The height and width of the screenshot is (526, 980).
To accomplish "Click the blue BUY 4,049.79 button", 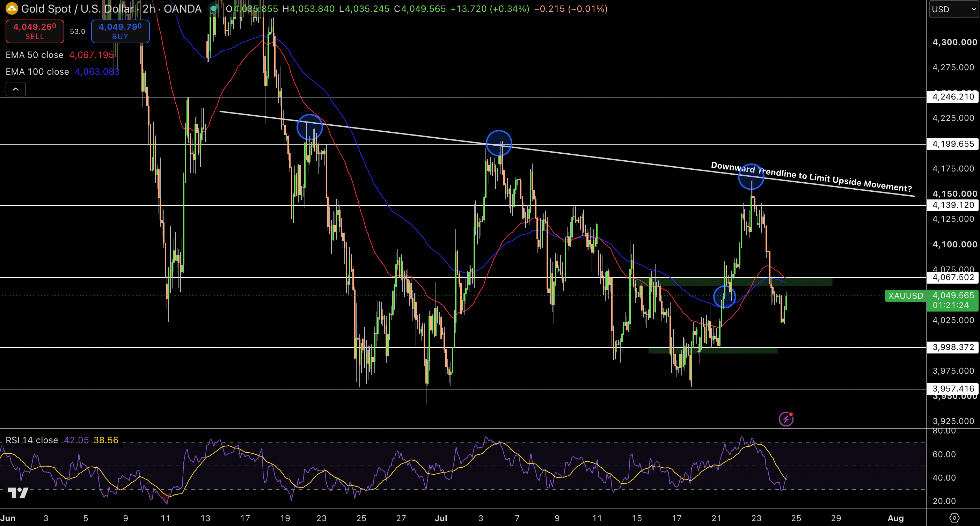I will (x=120, y=31).
